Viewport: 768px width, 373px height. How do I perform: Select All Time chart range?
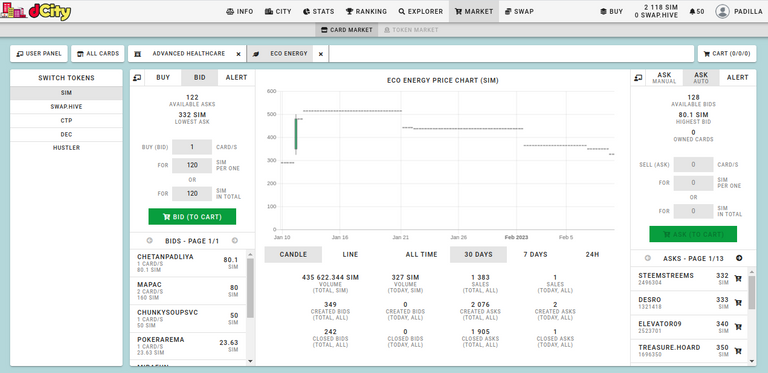tap(421, 255)
